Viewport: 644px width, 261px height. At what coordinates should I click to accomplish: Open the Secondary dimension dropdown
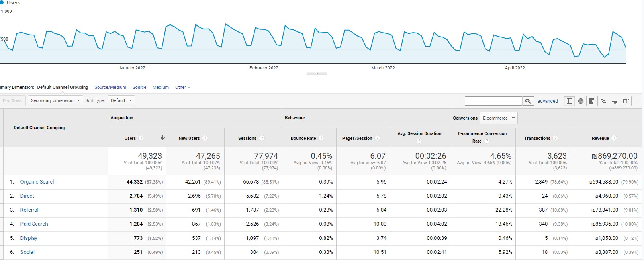point(55,100)
